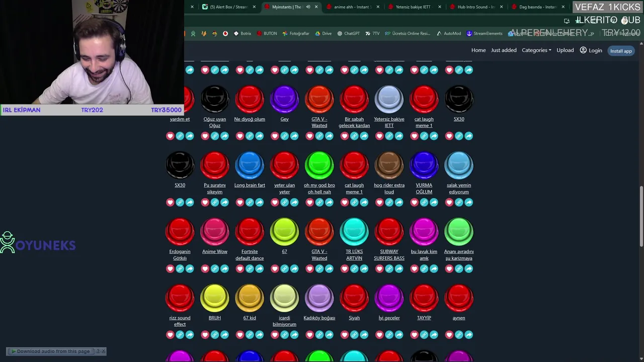Share the 'aynen' sound
644x362 pixels.
click(469, 335)
